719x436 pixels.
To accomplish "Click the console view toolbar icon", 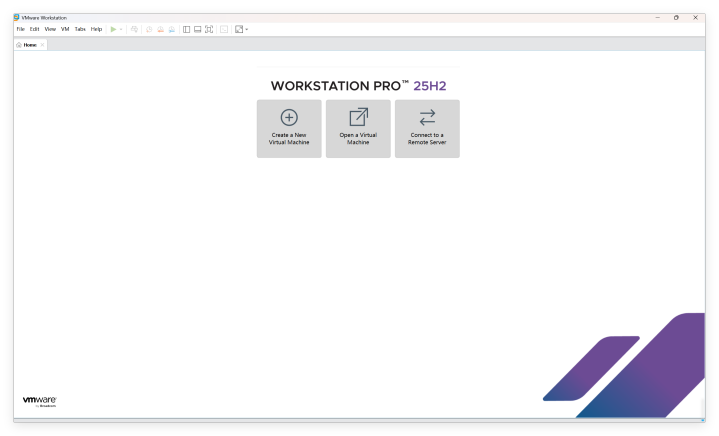I will [224, 29].
